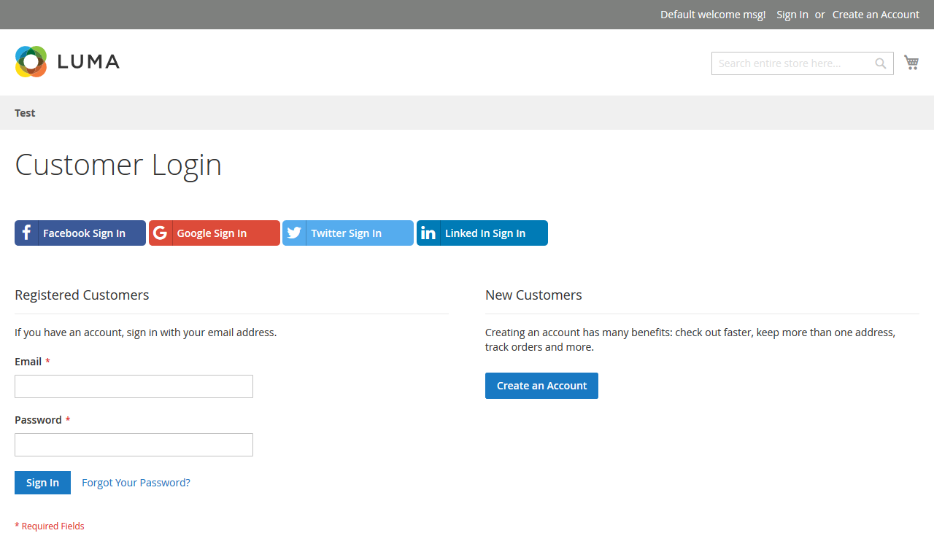Click the search magnifier icon
The height and width of the screenshot is (560, 934).
(880, 63)
